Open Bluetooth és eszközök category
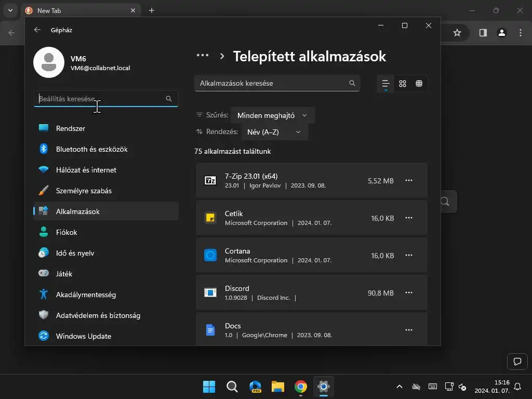The image size is (532, 399). pyautogui.click(x=106, y=149)
